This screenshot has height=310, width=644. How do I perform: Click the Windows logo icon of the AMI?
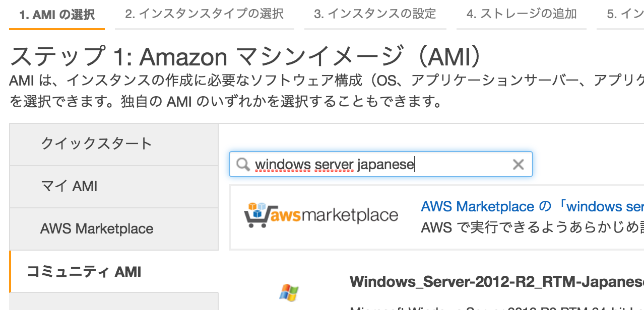289,291
